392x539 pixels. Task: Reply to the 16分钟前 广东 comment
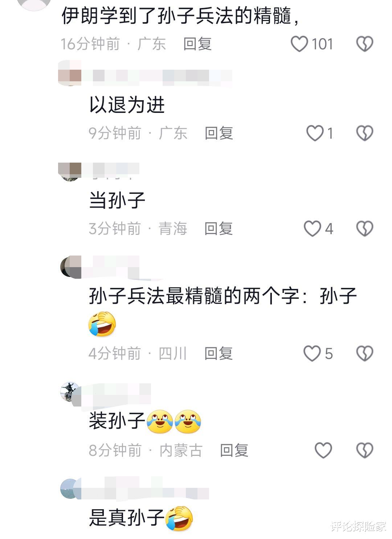(x=197, y=44)
